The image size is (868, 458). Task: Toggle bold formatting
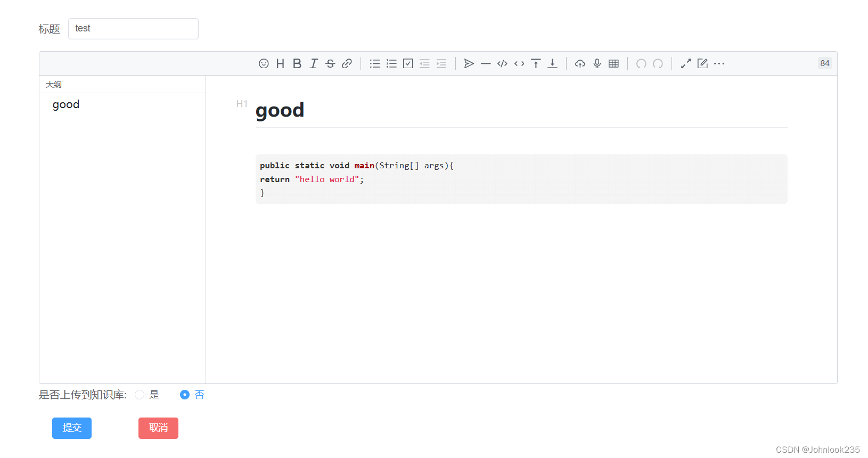pyautogui.click(x=297, y=63)
